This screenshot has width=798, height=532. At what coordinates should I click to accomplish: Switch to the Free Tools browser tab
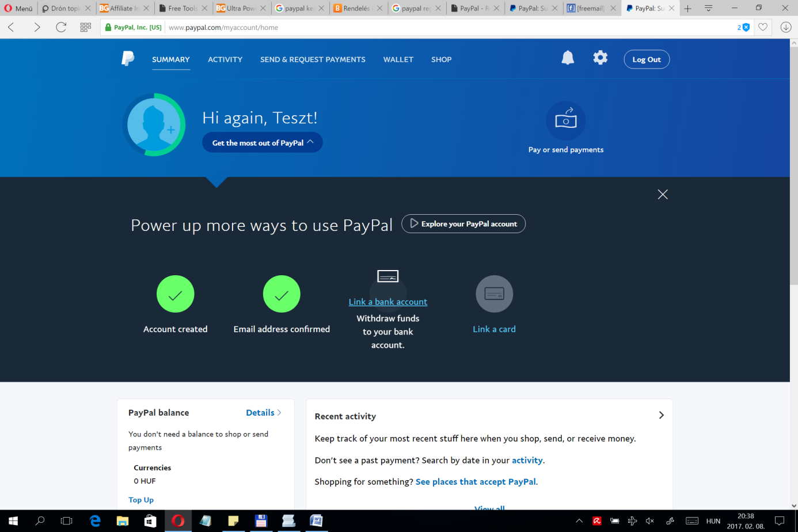coord(183,8)
